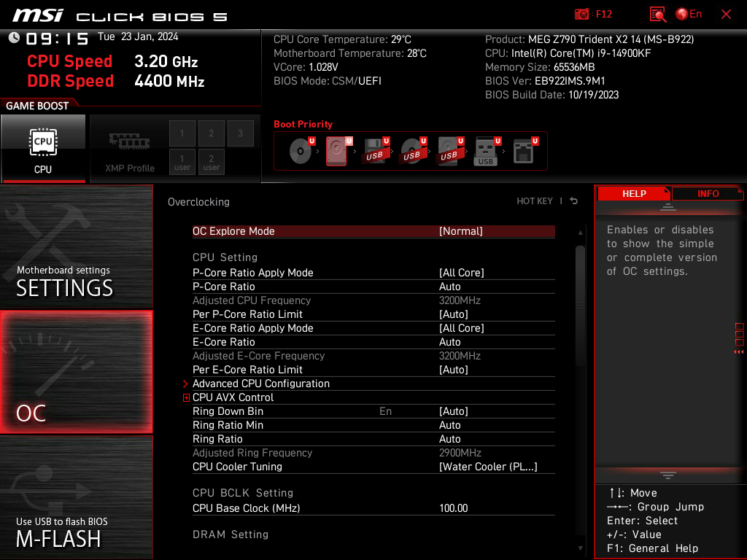Select the USB key boot device icon
This screenshot has height=560, width=747.
(x=488, y=151)
